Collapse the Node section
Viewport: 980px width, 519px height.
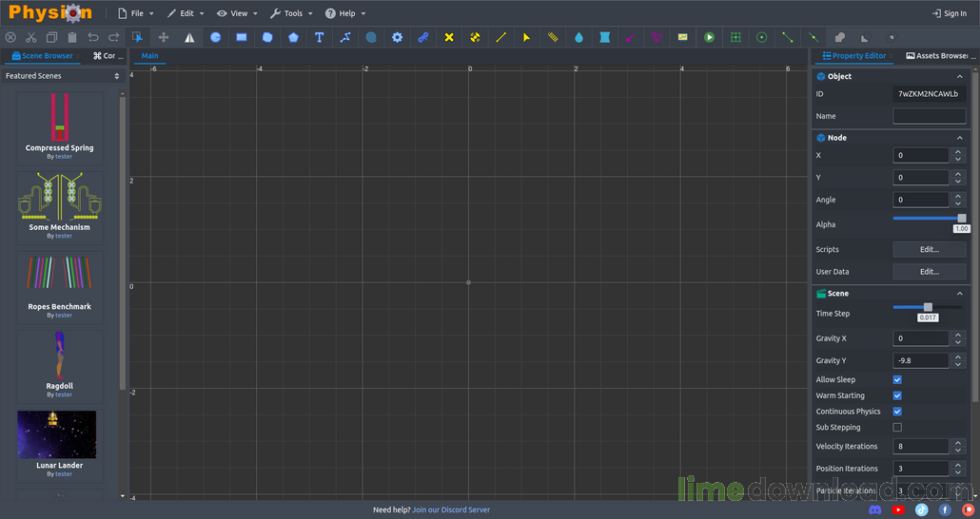(959, 138)
